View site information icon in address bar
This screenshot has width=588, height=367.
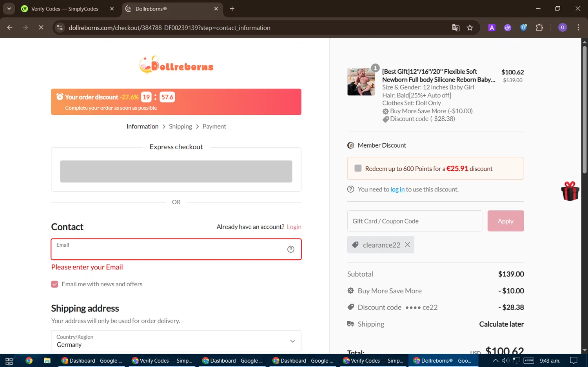pos(60,27)
